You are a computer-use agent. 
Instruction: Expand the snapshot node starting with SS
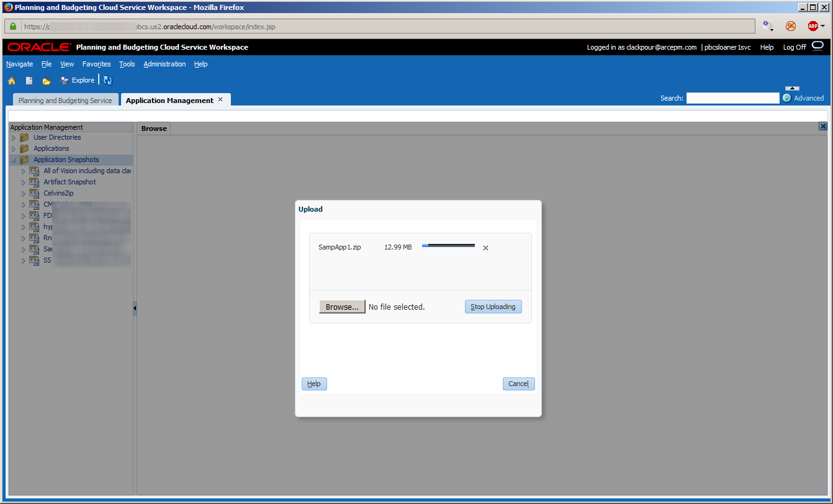coord(24,261)
